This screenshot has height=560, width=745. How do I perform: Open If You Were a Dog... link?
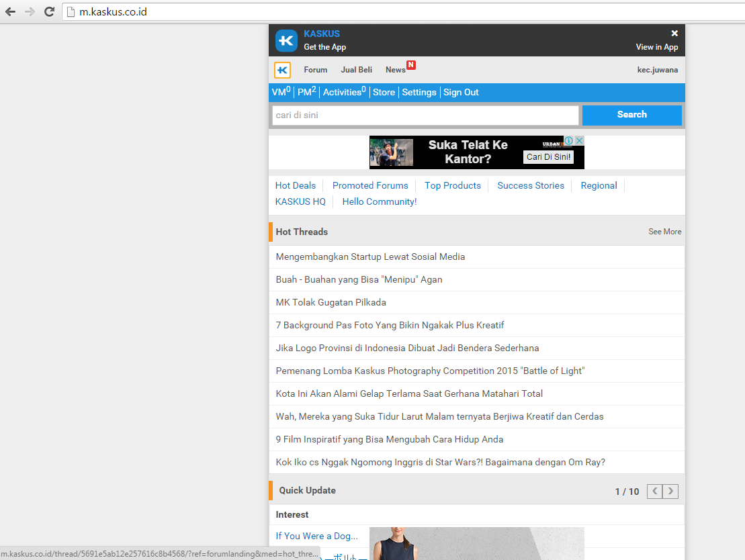(316, 536)
